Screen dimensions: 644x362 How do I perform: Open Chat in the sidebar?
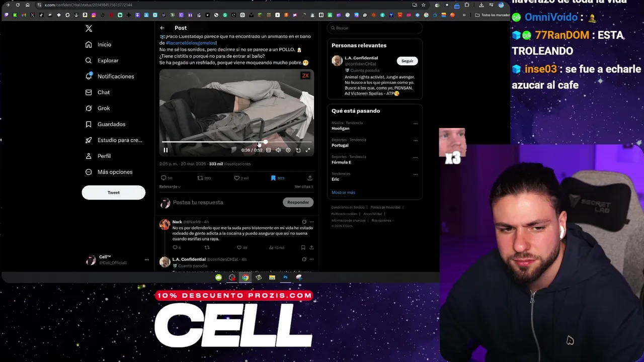tap(98, 93)
